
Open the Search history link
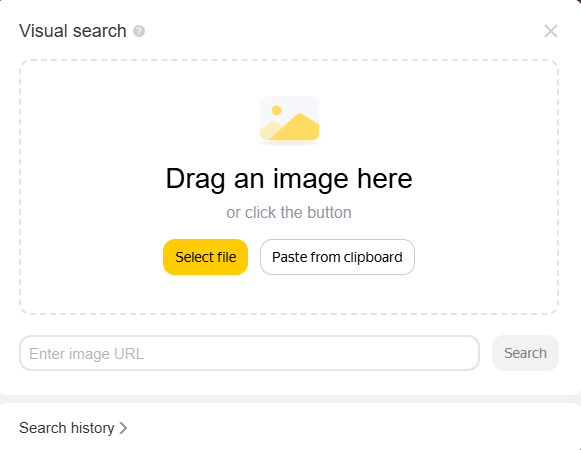click(x=67, y=428)
